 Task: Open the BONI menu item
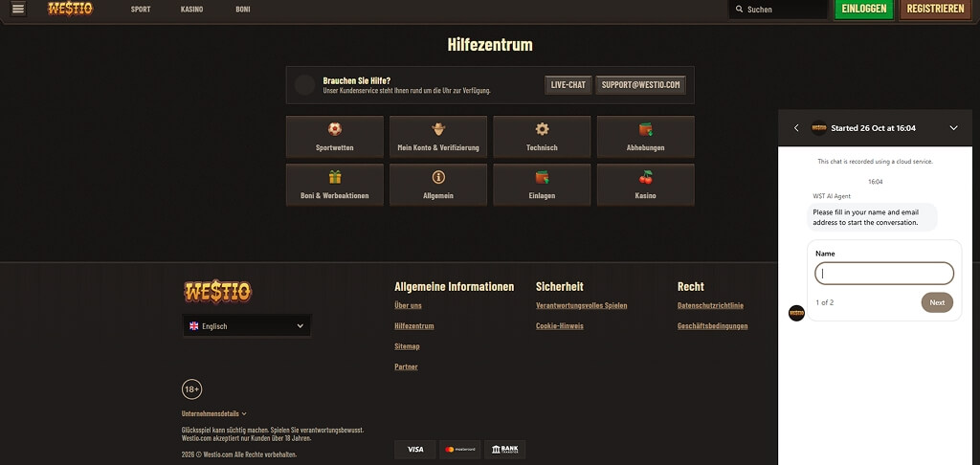(x=243, y=10)
